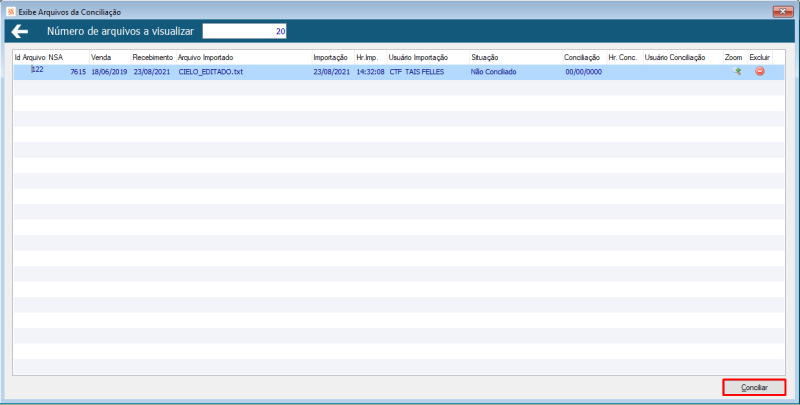Click the Situação column header

click(516, 58)
